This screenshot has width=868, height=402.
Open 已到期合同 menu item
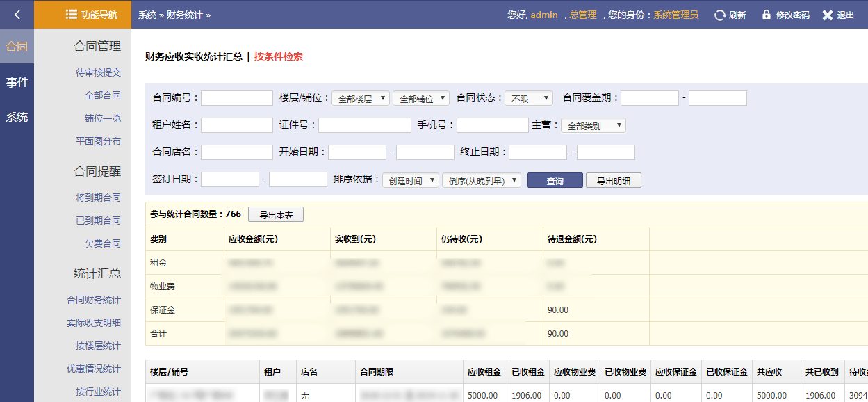[x=98, y=220]
